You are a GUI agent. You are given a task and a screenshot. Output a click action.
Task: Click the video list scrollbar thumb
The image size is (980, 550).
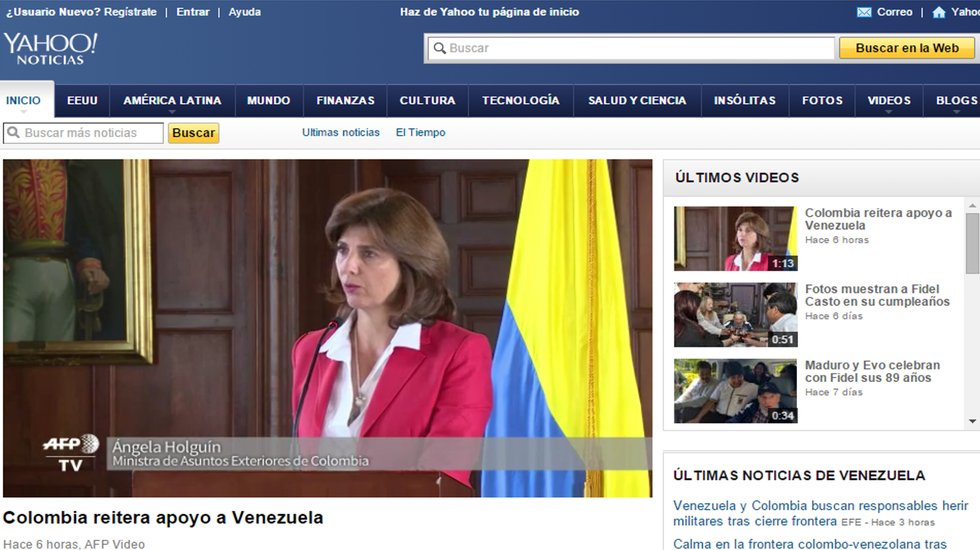[973, 243]
